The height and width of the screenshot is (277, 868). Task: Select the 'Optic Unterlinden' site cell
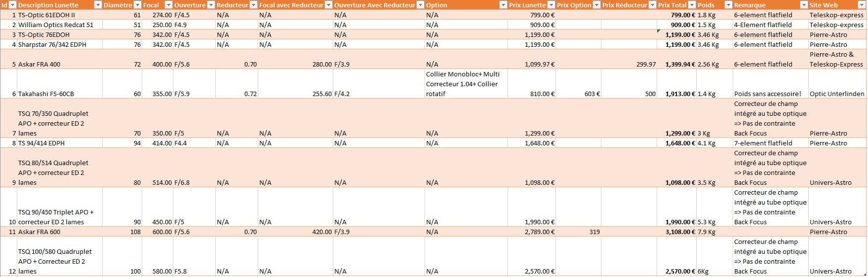click(x=838, y=84)
